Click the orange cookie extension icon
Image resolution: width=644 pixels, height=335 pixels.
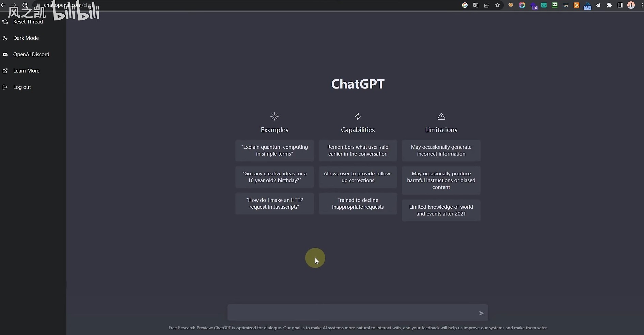(511, 5)
